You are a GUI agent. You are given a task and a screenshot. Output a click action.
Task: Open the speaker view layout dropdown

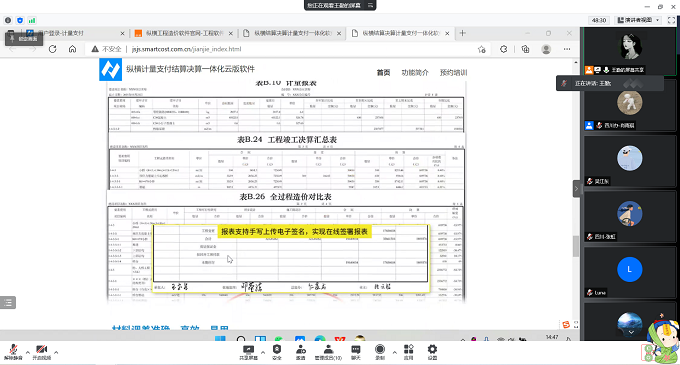[x=638, y=20]
